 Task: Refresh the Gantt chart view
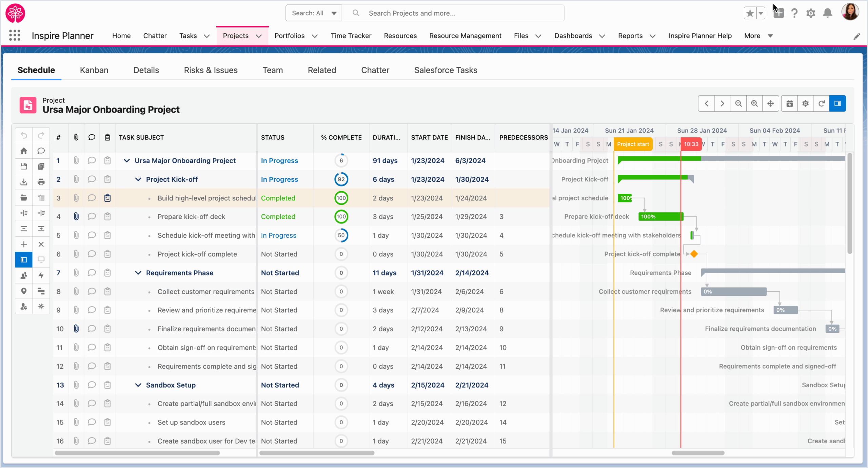(x=821, y=103)
